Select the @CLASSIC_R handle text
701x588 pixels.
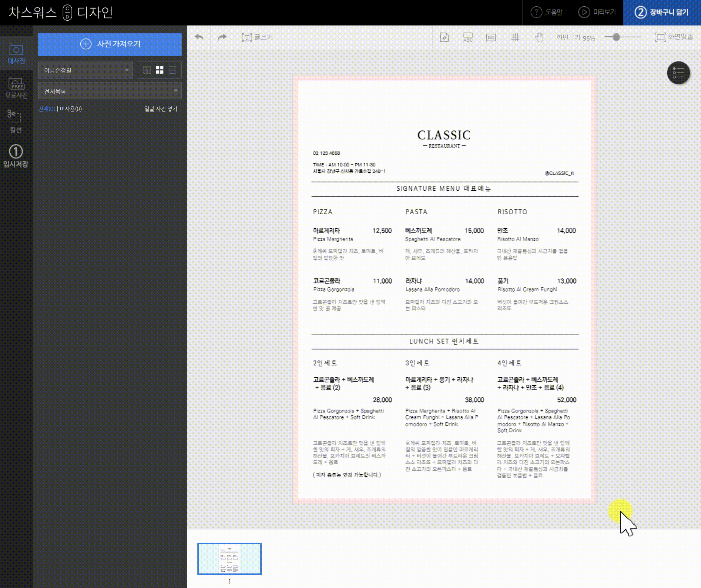(x=559, y=173)
